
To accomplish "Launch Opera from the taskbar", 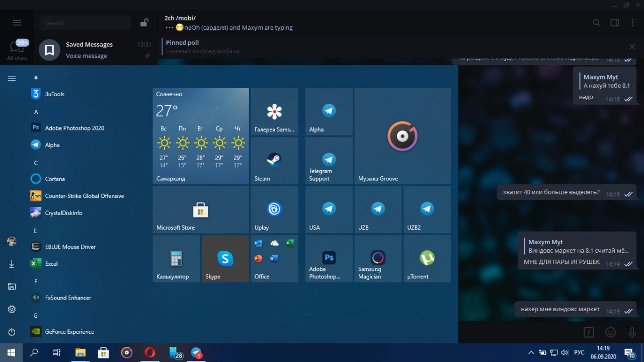I will (149, 352).
